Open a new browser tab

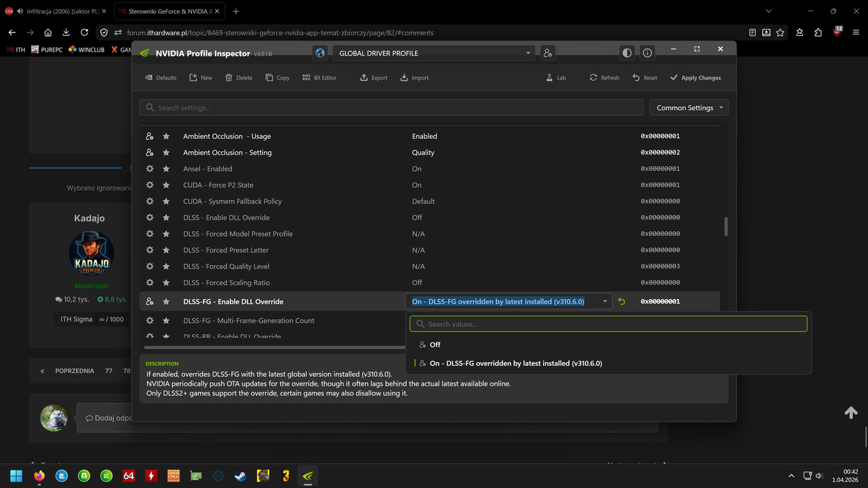pyautogui.click(x=235, y=12)
